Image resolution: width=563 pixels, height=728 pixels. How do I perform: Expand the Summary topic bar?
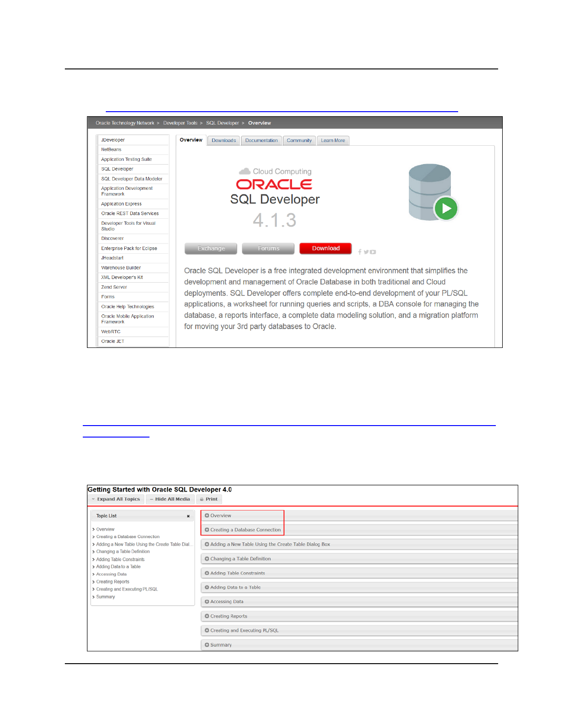click(359, 645)
